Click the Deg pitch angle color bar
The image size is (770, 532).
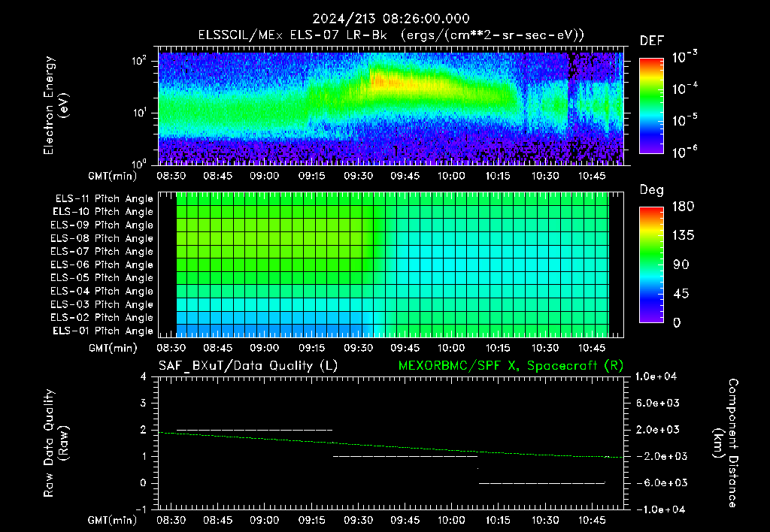652,264
